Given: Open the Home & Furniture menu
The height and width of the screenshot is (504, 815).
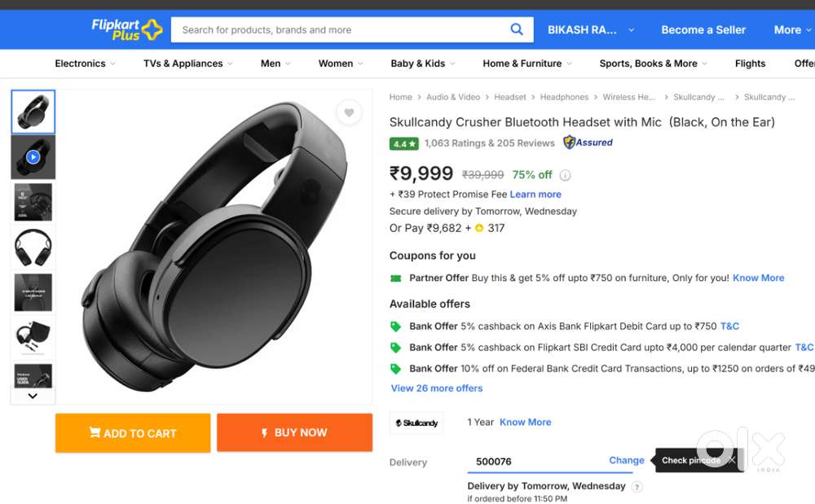Looking at the screenshot, I should (526, 64).
